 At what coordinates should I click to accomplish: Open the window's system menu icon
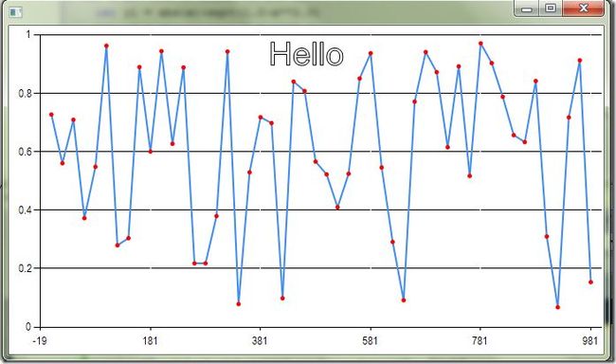pyautogui.click(x=15, y=12)
